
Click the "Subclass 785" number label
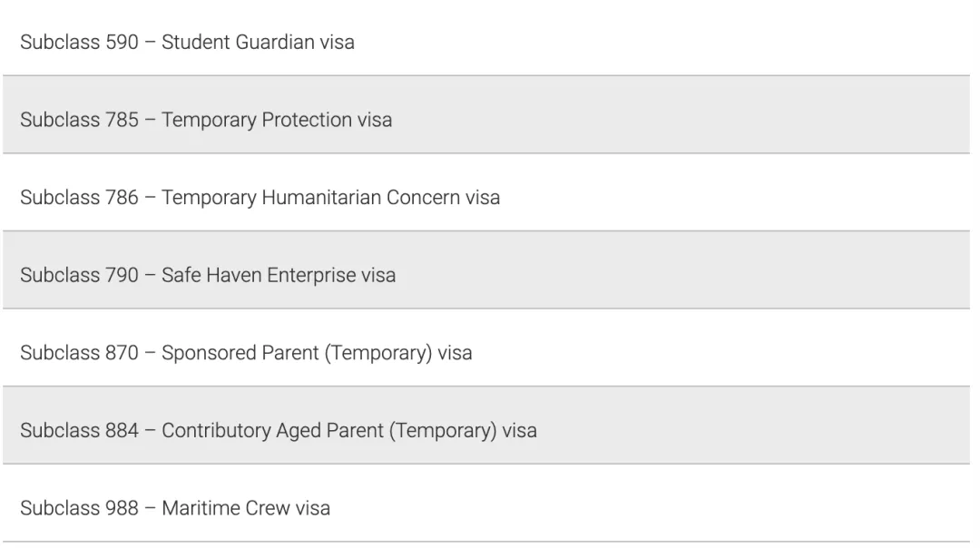click(x=79, y=120)
